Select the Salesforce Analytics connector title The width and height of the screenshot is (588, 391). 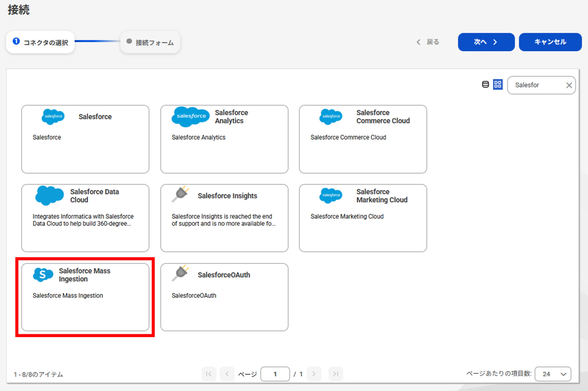click(x=231, y=117)
